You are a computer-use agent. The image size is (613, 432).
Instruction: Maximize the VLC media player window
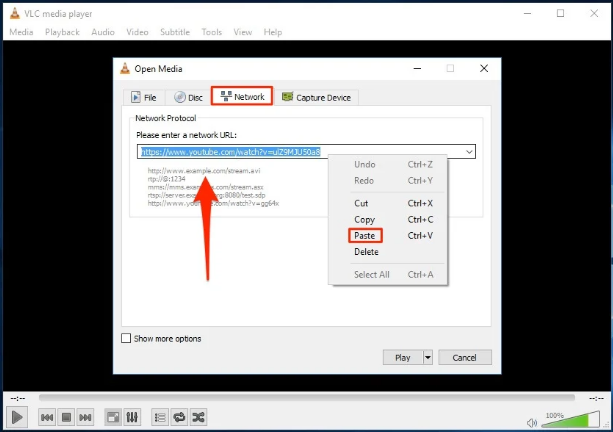tap(560, 13)
